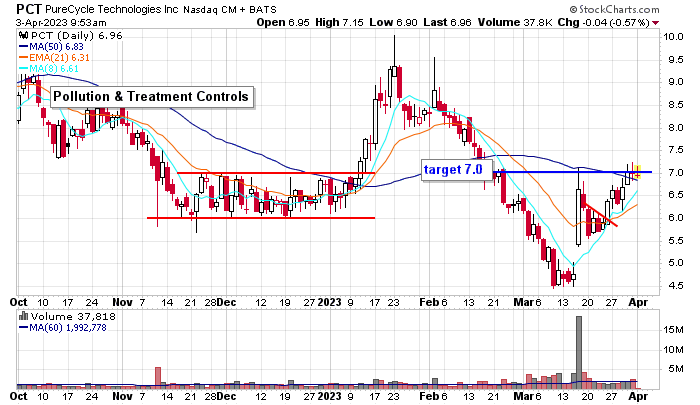Click the StockCharts.com copyright label
Screen dimensions: 700x405
pos(614,9)
